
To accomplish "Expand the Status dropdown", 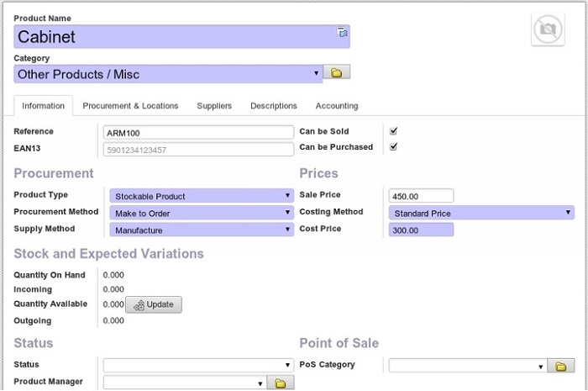I will (197, 366).
